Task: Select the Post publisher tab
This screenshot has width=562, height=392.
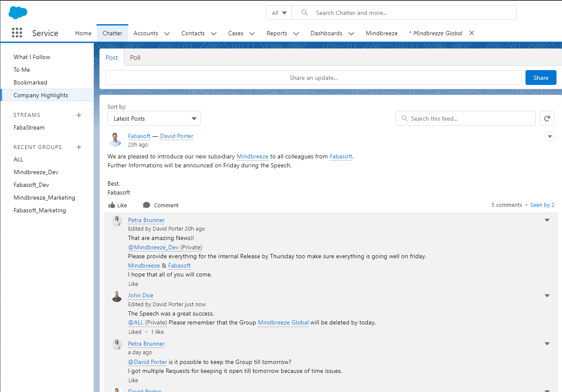Action: tap(112, 58)
